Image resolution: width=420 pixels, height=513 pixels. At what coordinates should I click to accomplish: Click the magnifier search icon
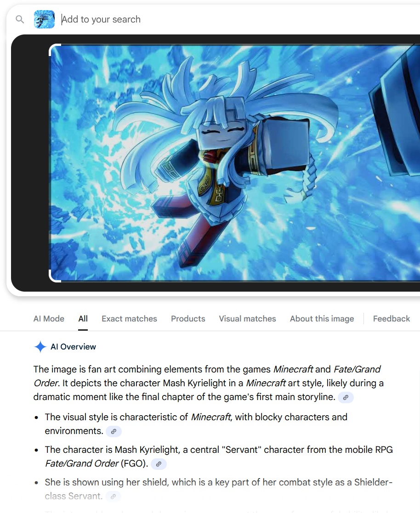[20, 19]
